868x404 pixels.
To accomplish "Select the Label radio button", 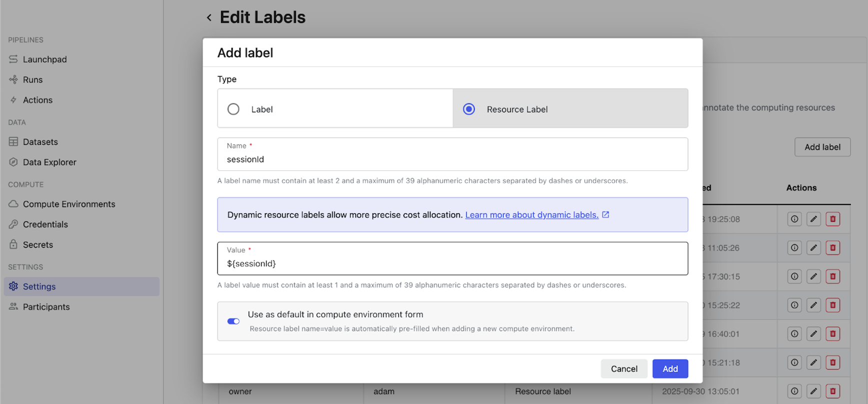I will tap(233, 109).
